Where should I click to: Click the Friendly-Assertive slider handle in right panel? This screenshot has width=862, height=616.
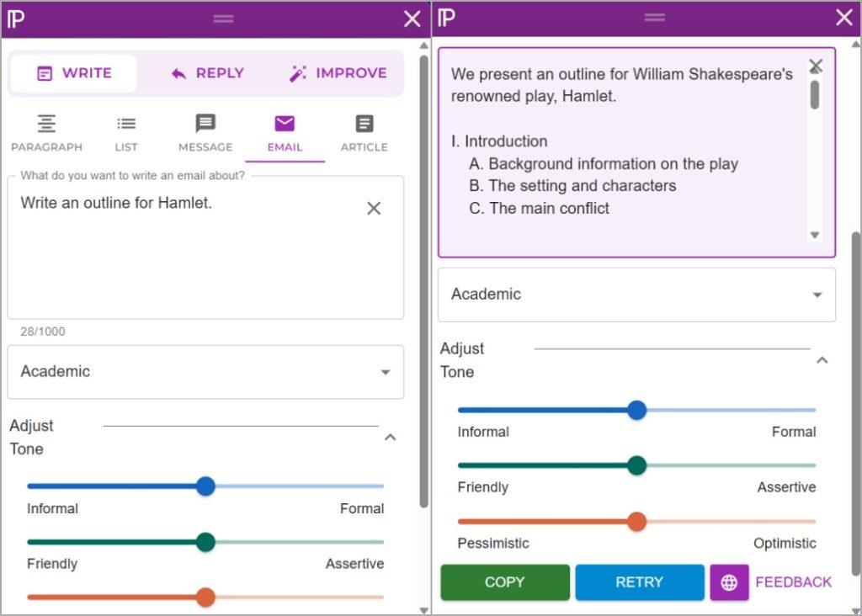636,465
